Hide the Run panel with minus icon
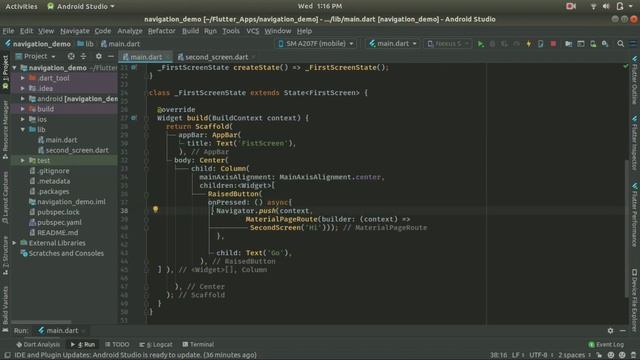This screenshot has width=640, height=360. (x=623, y=331)
